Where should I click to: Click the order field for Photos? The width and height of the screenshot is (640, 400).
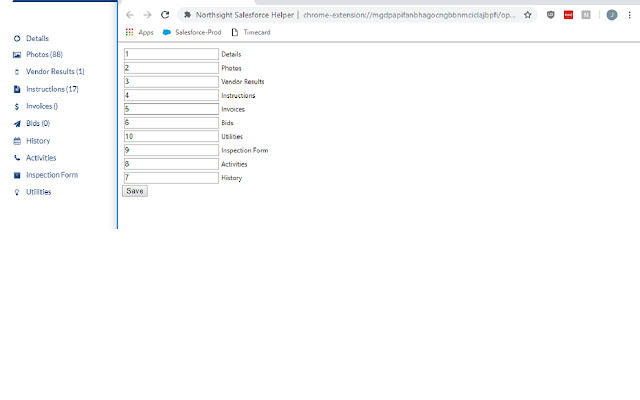click(171, 68)
